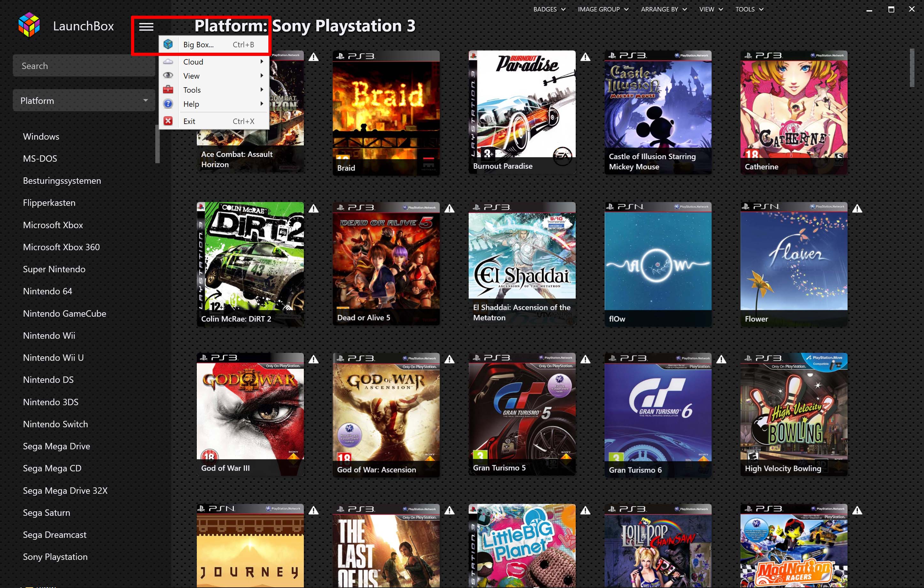Click the red toolbox Tools icon
Screen dimensions: 924x588
pyautogui.click(x=168, y=89)
